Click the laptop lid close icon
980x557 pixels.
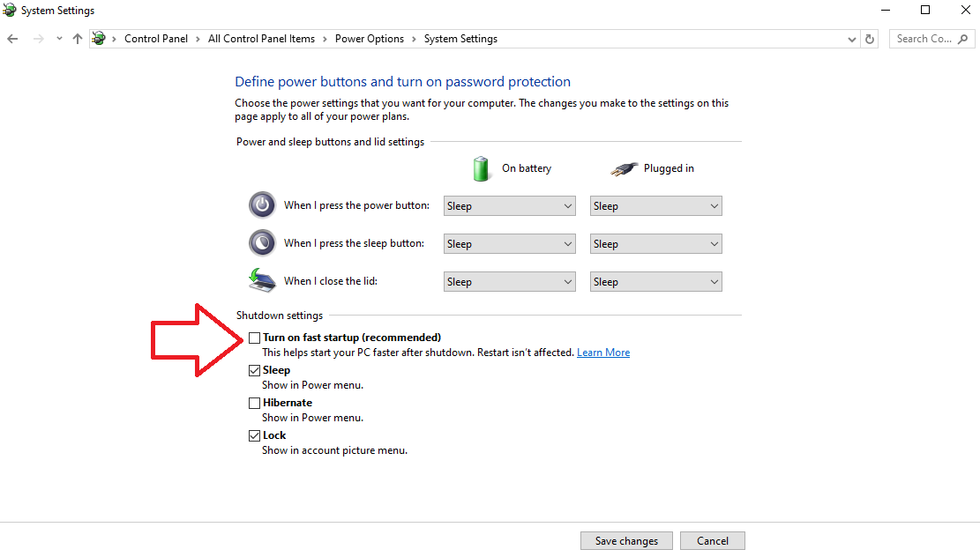262,280
